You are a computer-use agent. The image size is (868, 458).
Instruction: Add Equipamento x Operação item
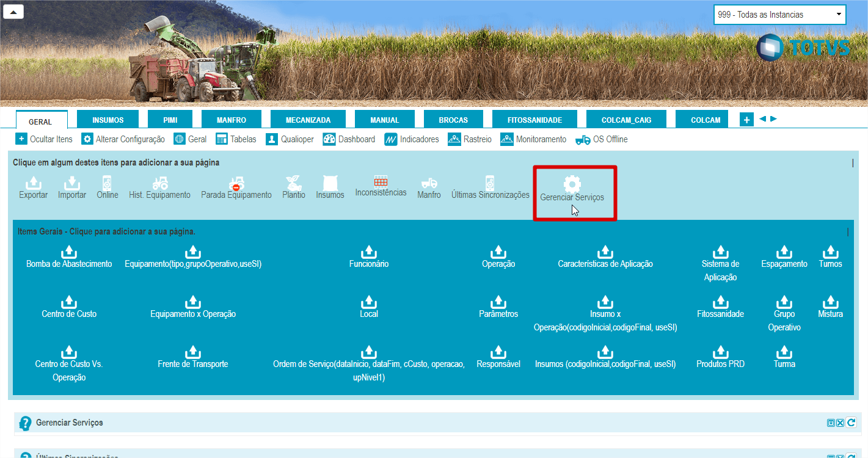[x=193, y=307]
